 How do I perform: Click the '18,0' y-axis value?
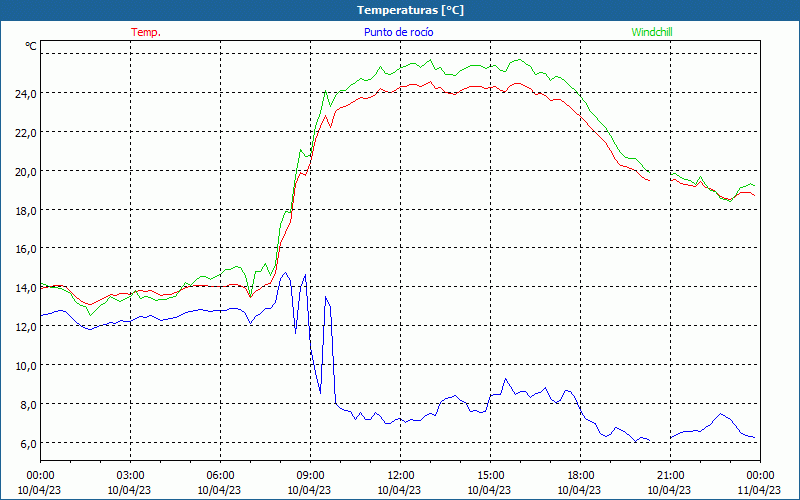point(27,210)
